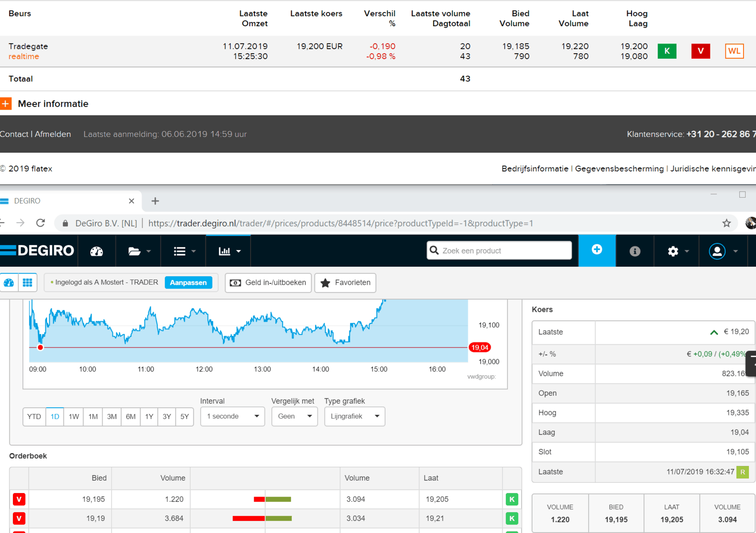Open Favorieten star button
756x533 pixels.
[x=345, y=283]
